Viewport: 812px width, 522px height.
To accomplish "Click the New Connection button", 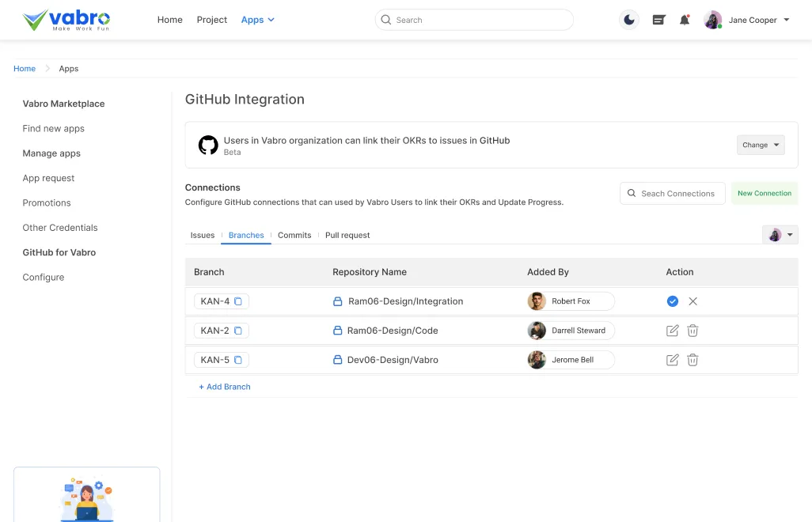I will pos(765,193).
